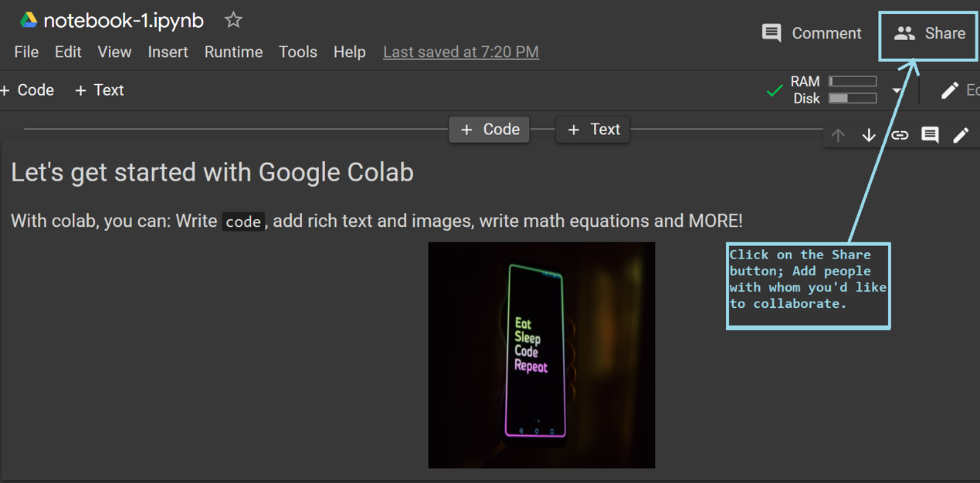
Task: Expand the RAM and Disk dropdown arrow
Action: pos(897,90)
